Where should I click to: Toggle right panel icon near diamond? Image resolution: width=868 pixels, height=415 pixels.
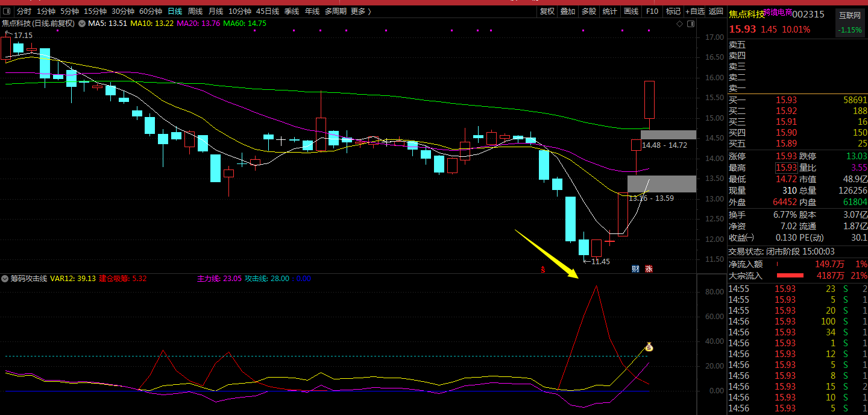click(x=691, y=24)
